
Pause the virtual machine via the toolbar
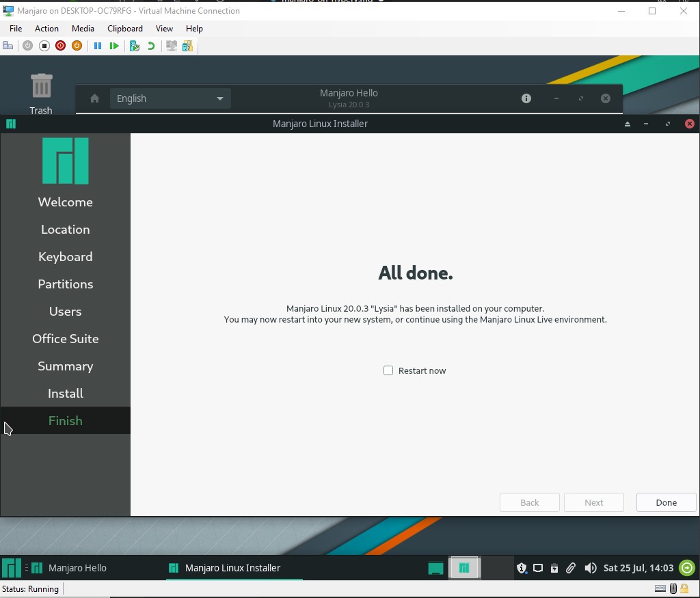coord(98,46)
